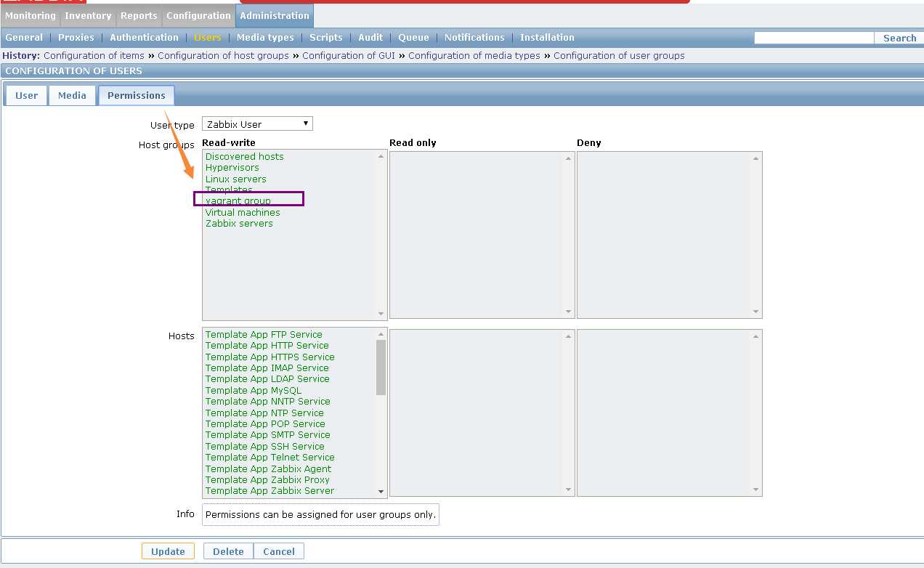
Task: Open the Reports main menu
Action: point(139,15)
